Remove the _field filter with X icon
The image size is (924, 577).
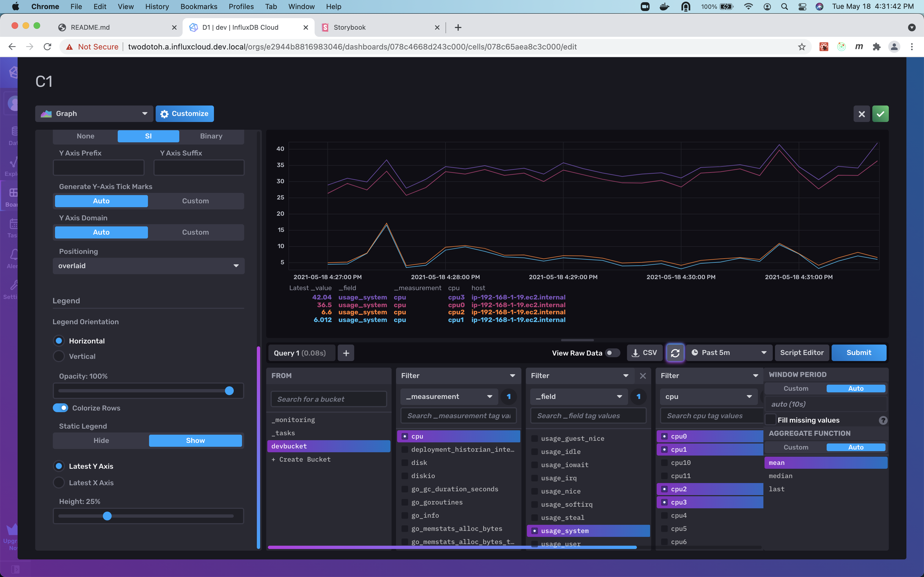[643, 376]
